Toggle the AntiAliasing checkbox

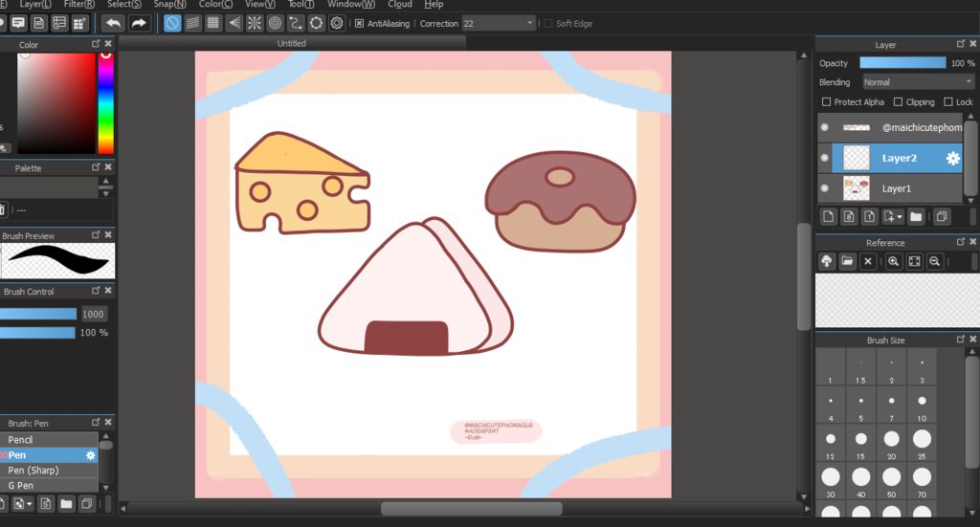pos(360,24)
